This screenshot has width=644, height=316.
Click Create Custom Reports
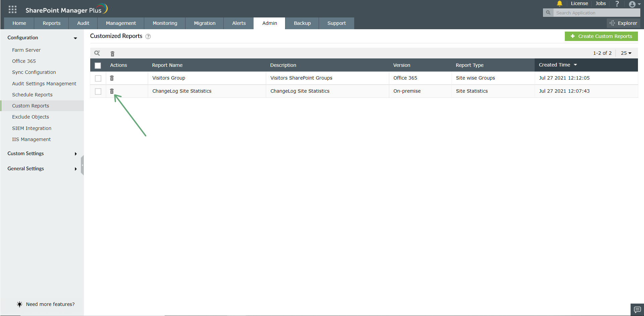point(601,36)
